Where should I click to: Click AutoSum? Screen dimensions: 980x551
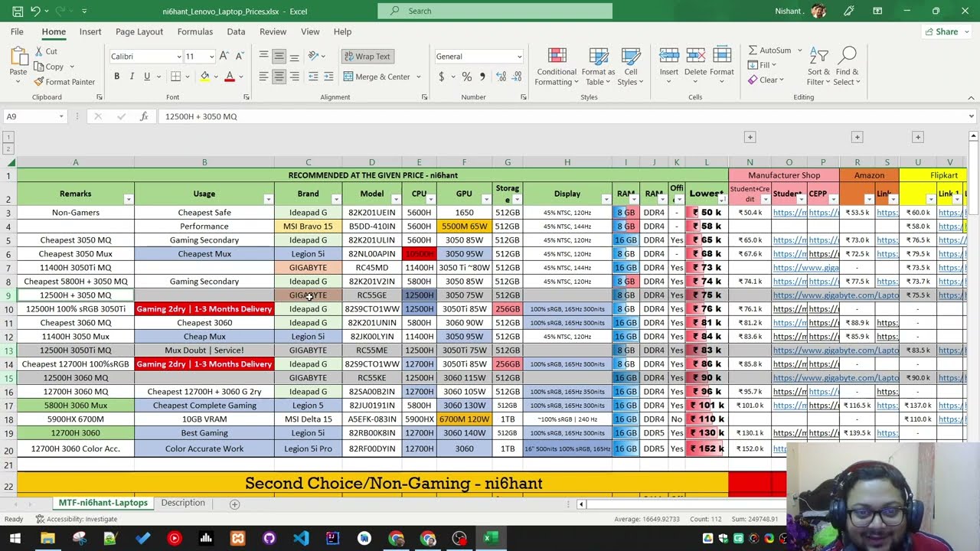(x=769, y=51)
